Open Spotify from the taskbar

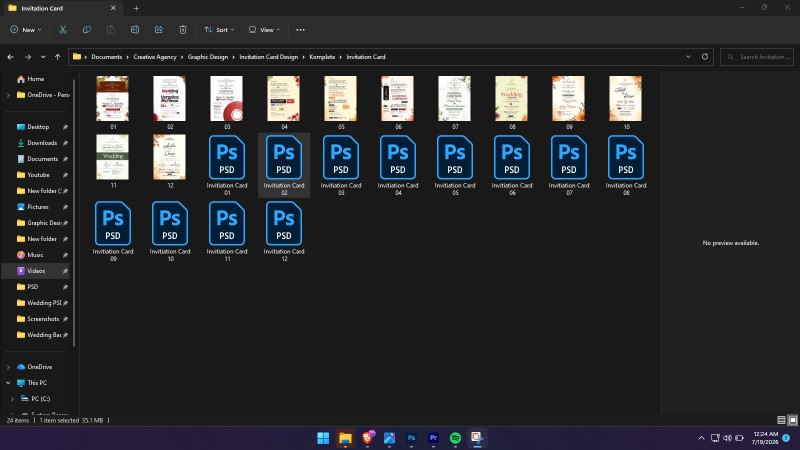tap(455, 438)
